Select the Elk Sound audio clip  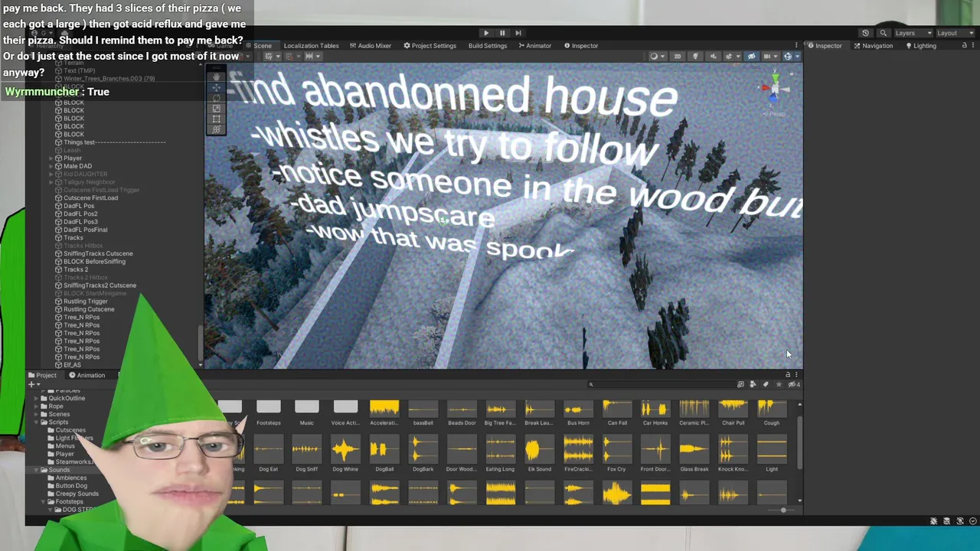539,454
